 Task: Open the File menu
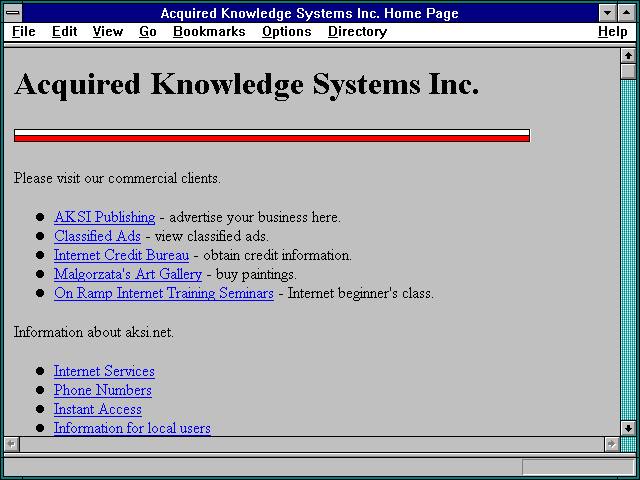pyautogui.click(x=24, y=31)
